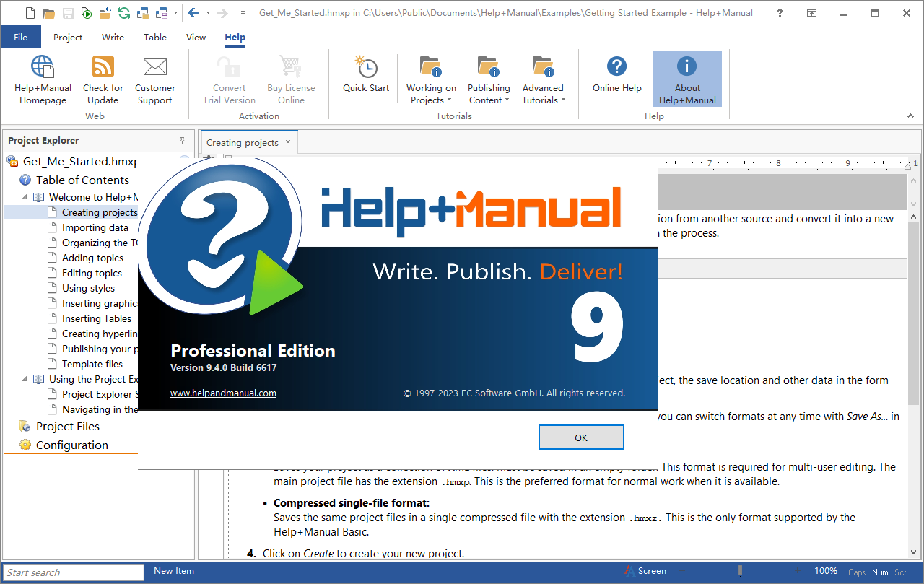Select the Creating projects topic
The height and width of the screenshot is (584, 924).
tap(100, 212)
